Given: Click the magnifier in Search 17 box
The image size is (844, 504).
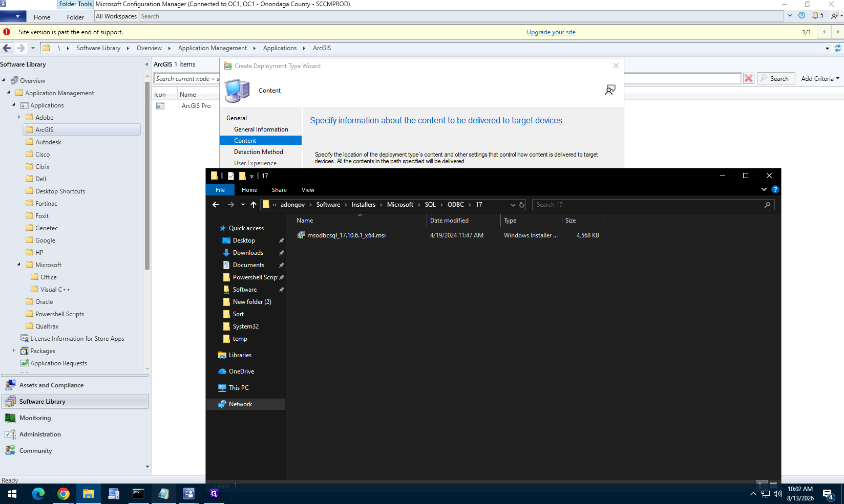Looking at the screenshot, I should 767,205.
